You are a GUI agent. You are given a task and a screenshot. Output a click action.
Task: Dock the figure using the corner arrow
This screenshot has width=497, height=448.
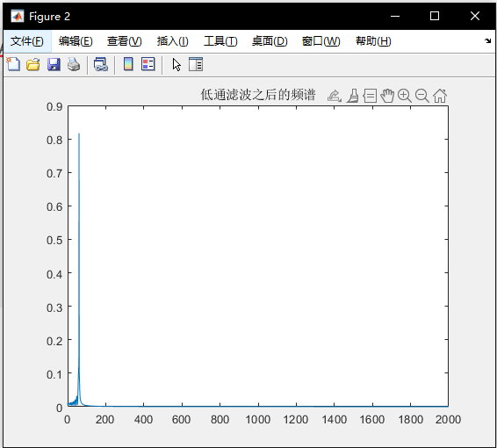pos(488,41)
